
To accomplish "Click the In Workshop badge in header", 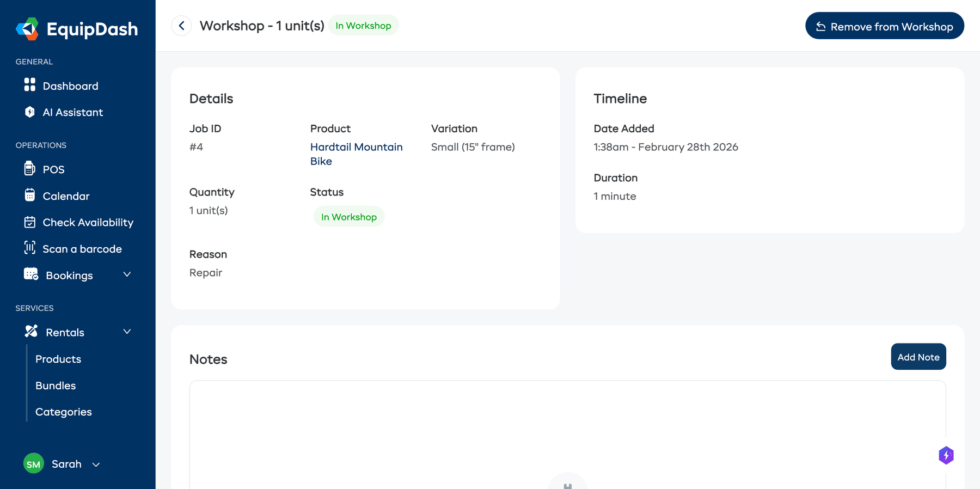I will tap(363, 26).
